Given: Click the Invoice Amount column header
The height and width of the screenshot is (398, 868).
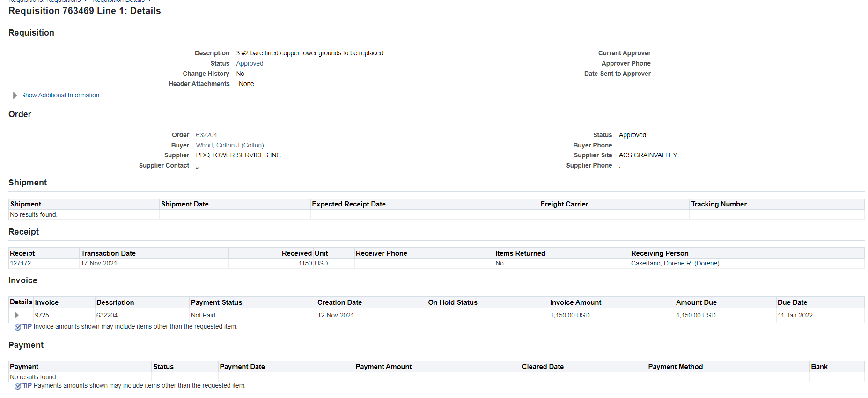Looking at the screenshot, I should point(575,302).
